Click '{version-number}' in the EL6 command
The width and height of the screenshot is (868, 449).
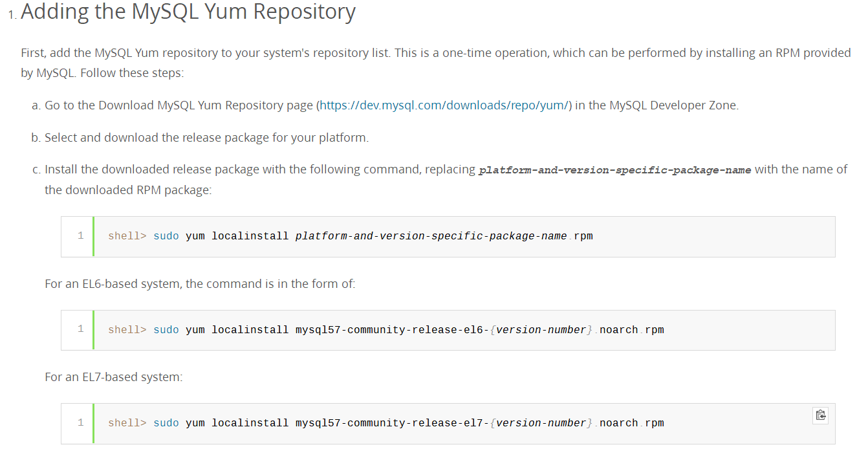coord(541,330)
